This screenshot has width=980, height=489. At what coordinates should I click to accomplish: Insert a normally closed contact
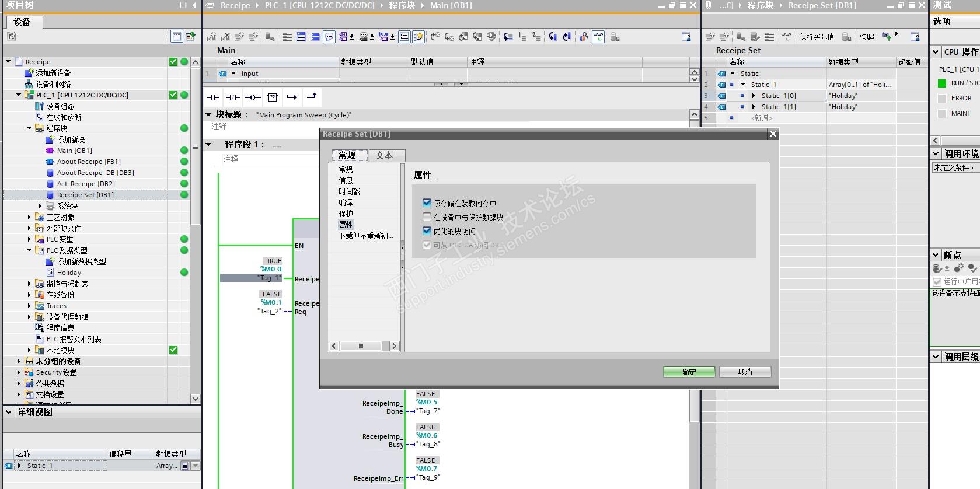(x=233, y=97)
